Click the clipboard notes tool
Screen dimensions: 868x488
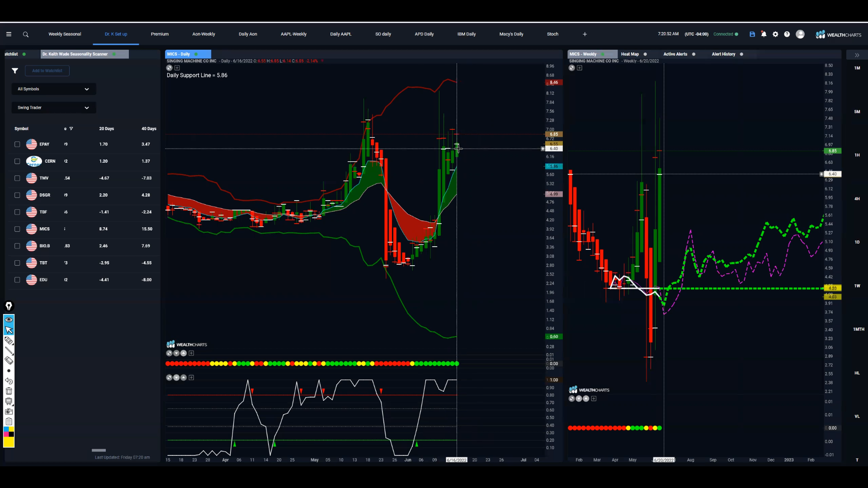[9, 421]
